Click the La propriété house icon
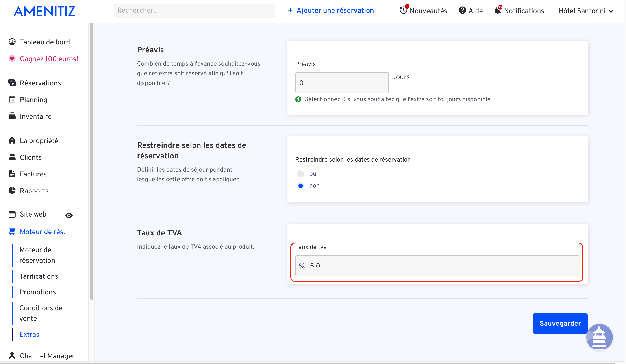This screenshot has width=626, height=364. tap(12, 140)
